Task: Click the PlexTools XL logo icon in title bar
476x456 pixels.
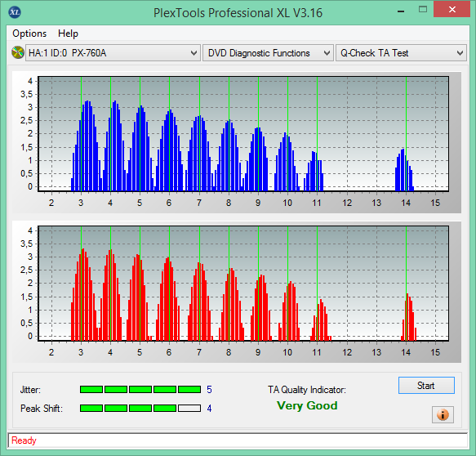Action: pos(15,12)
